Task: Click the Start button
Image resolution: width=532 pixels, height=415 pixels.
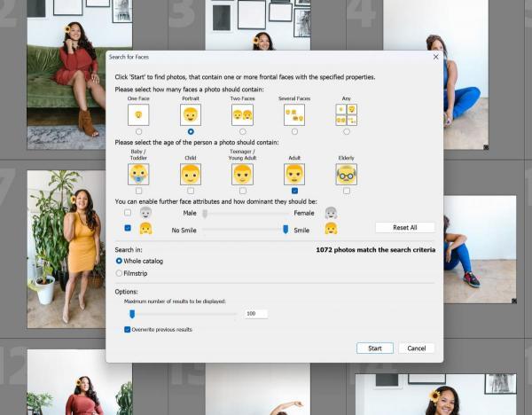Action: [375, 348]
